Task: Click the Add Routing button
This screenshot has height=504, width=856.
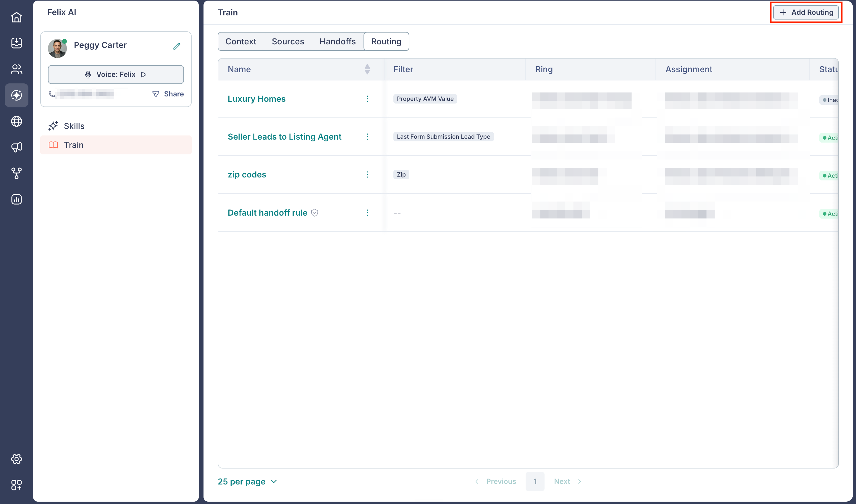Action: click(x=806, y=12)
